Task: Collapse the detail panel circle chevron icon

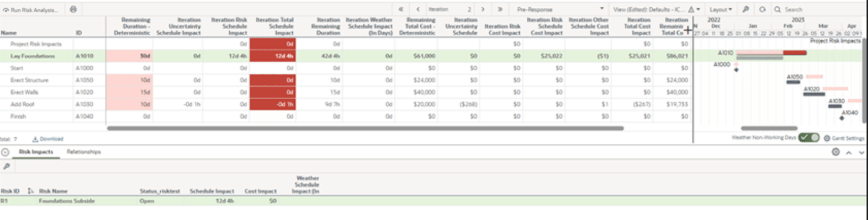Action: click(5, 152)
